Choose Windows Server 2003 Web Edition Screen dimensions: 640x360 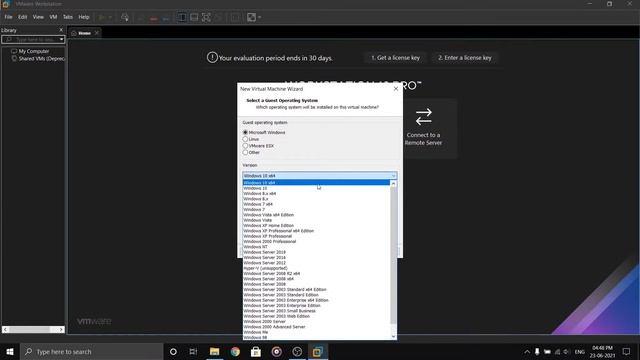pyautogui.click(x=316, y=316)
